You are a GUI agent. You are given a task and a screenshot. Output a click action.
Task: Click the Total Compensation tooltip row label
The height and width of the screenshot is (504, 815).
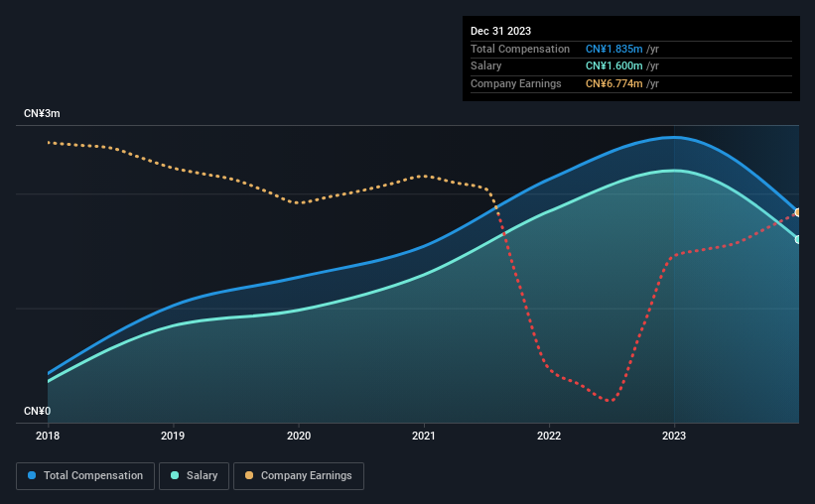pyautogui.click(x=520, y=49)
